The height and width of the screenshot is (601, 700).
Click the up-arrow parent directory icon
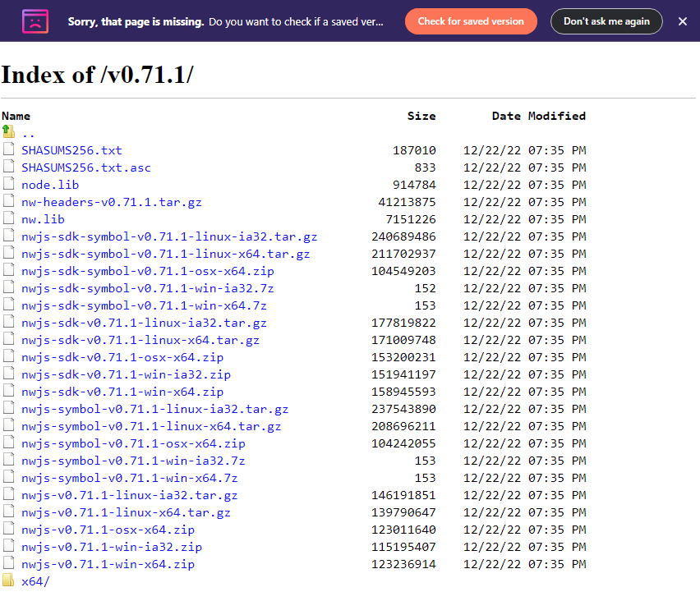coord(8,132)
